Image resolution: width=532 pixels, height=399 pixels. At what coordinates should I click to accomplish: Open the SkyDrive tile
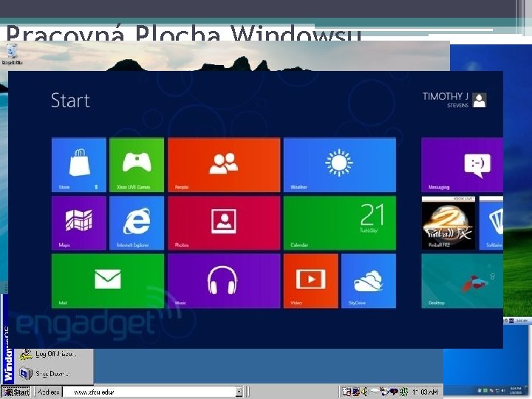(x=369, y=281)
